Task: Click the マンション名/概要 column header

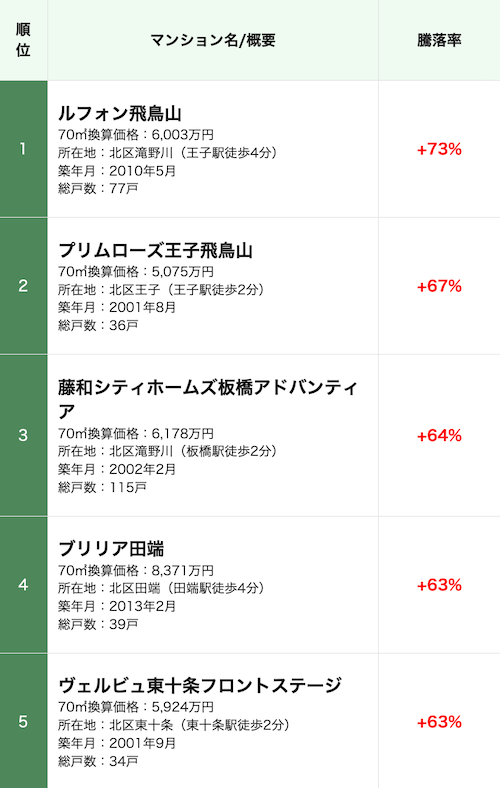Action: (213, 40)
